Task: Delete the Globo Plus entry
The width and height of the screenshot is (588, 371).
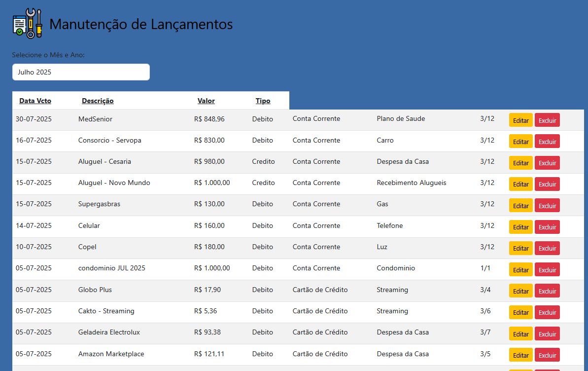Action: (547, 291)
